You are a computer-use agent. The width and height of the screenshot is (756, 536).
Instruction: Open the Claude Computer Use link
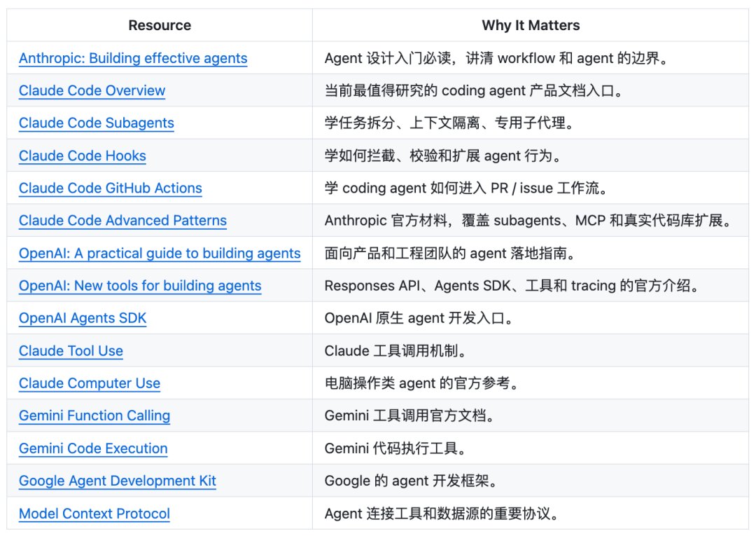coord(90,383)
